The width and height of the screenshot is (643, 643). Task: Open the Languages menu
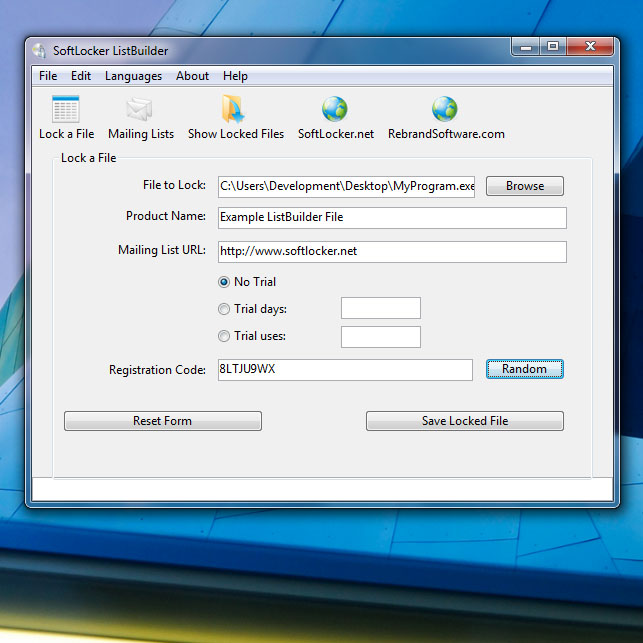(133, 76)
